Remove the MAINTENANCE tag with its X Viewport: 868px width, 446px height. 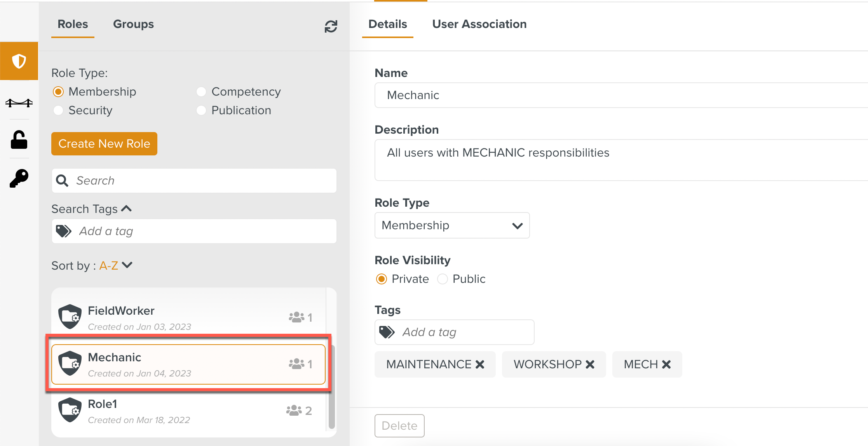[x=480, y=364]
